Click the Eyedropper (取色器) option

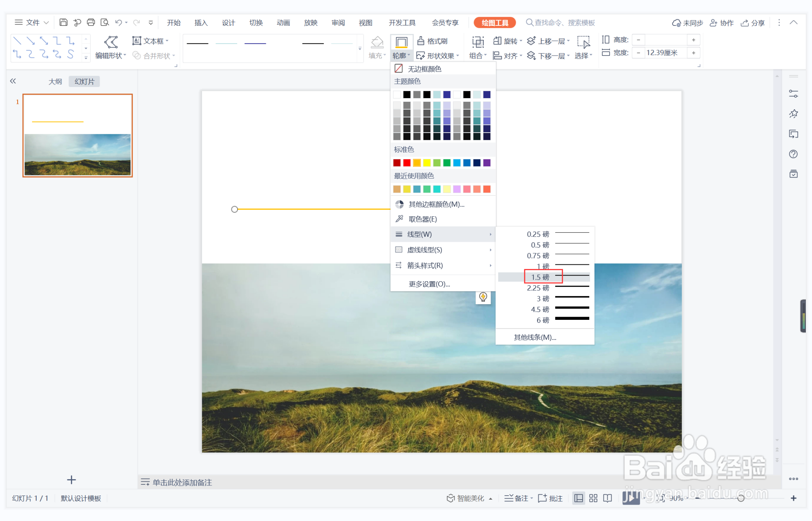click(x=423, y=219)
